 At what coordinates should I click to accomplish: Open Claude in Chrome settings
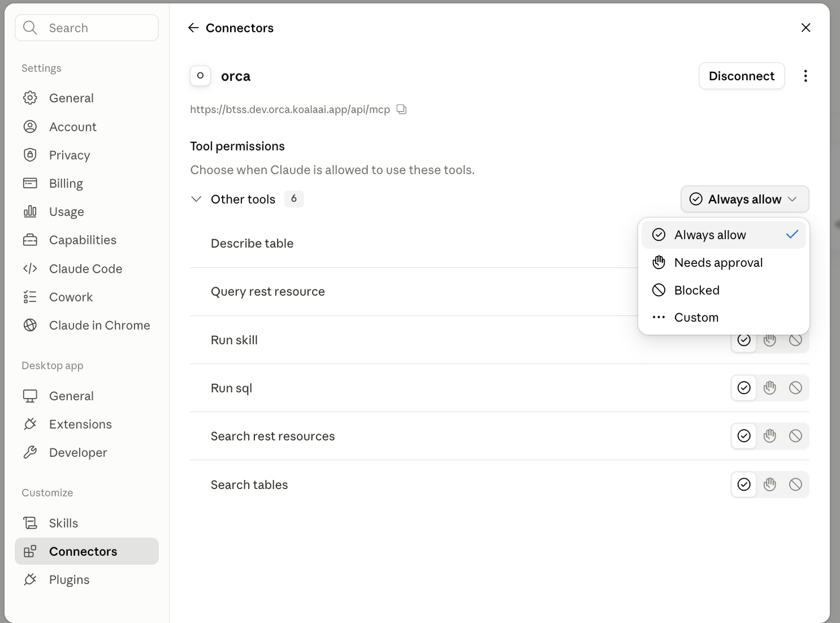(86, 325)
